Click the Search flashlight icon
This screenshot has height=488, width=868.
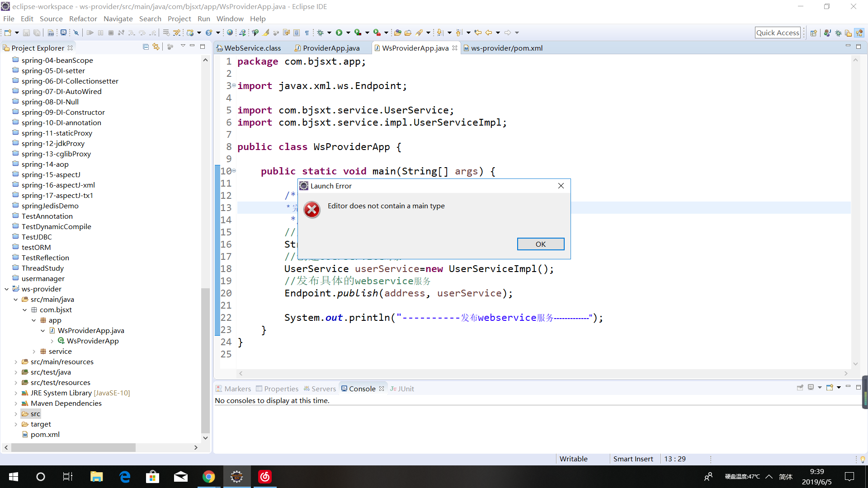pos(419,33)
